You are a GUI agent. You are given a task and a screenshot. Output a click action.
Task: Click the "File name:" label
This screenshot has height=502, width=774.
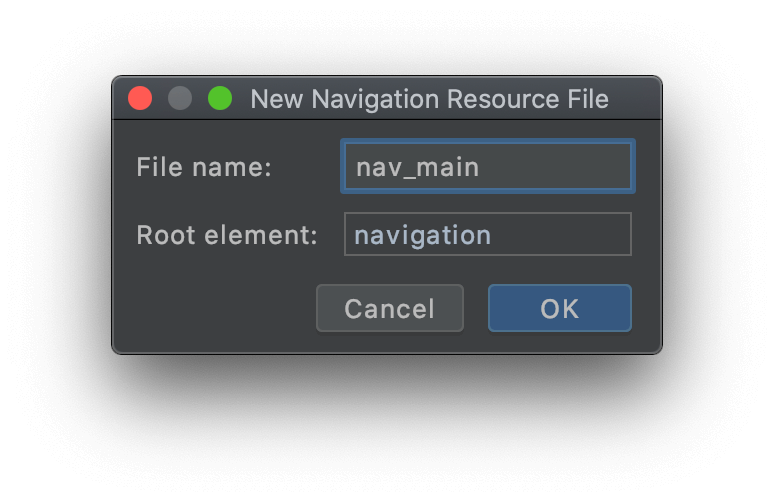coord(204,167)
